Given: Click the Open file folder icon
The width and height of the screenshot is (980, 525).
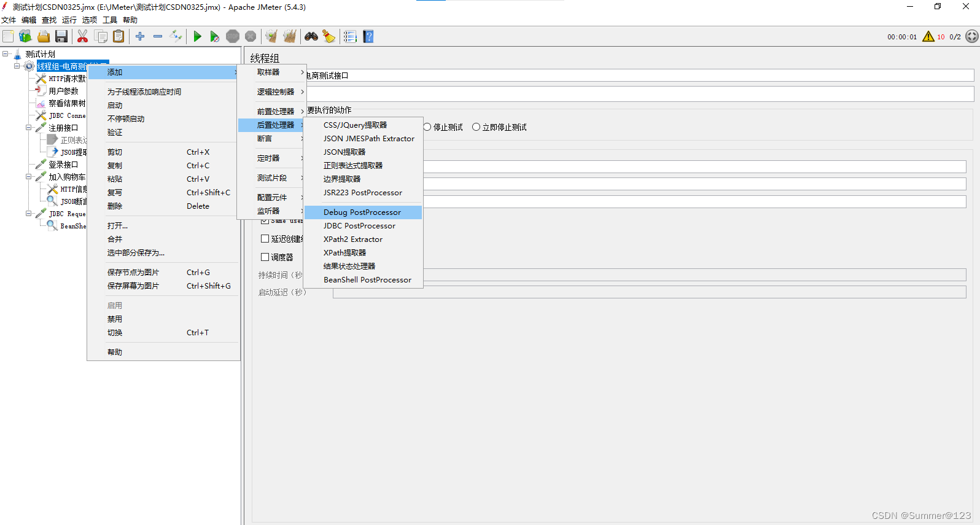Looking at the screenshot, I should (x=43, y=36).
